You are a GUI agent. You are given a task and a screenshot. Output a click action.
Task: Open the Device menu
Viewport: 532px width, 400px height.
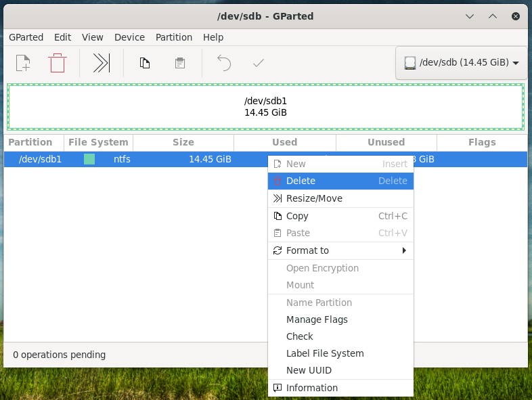click(x=129, y=37)
